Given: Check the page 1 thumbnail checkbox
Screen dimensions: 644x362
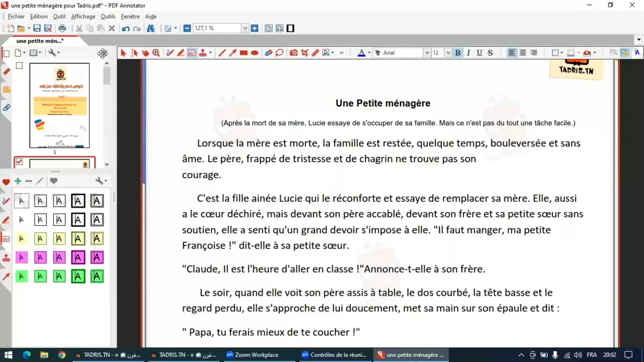Looking at the screenshot, I should (x=19, y=66).
